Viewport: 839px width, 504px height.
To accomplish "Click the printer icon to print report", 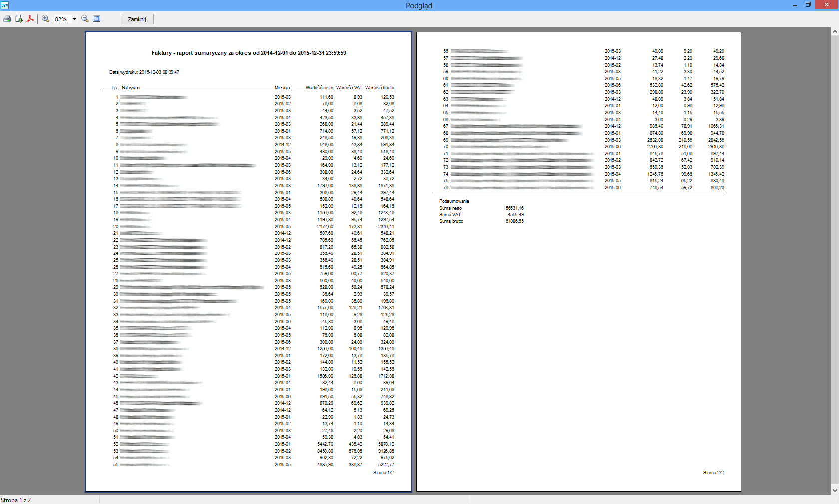I will coord(7,19).
